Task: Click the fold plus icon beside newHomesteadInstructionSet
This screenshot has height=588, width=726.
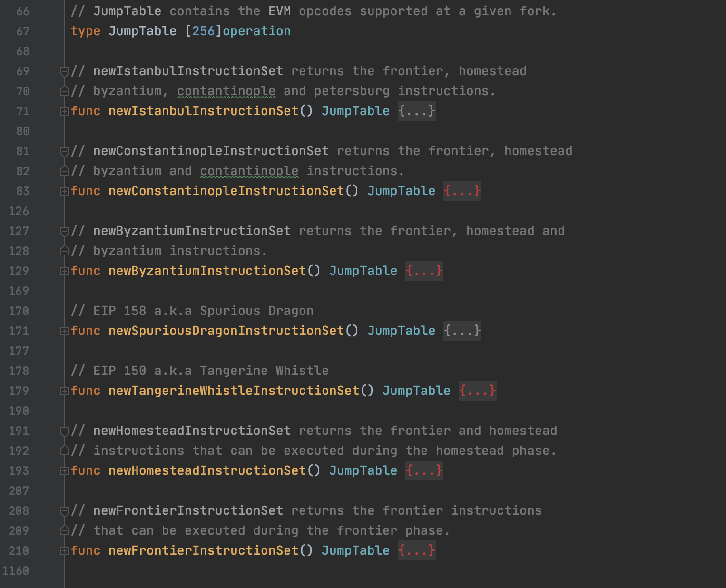Action: point(64,471)
